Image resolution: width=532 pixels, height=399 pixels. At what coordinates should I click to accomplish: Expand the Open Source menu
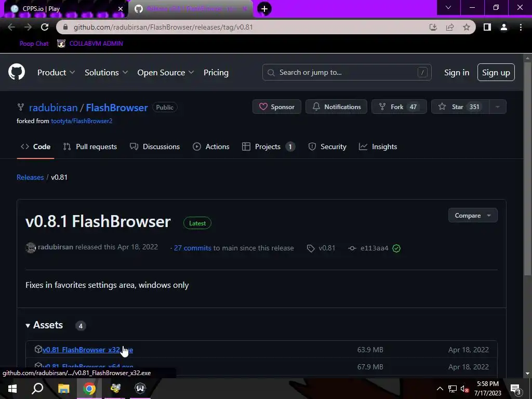[166, 72]
